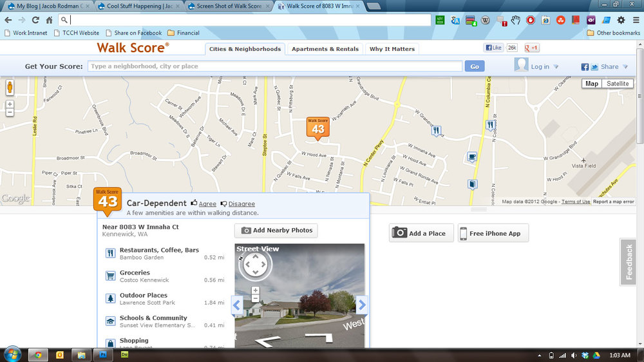644x362 pixels.
Task: Show hidden system tray icons
Action: point(539,356)
